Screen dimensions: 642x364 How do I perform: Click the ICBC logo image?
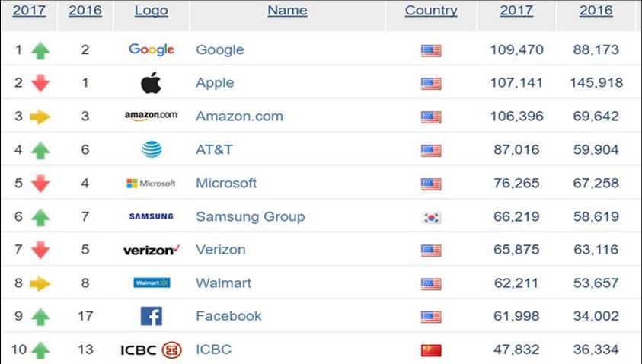(x=151, y=350)
